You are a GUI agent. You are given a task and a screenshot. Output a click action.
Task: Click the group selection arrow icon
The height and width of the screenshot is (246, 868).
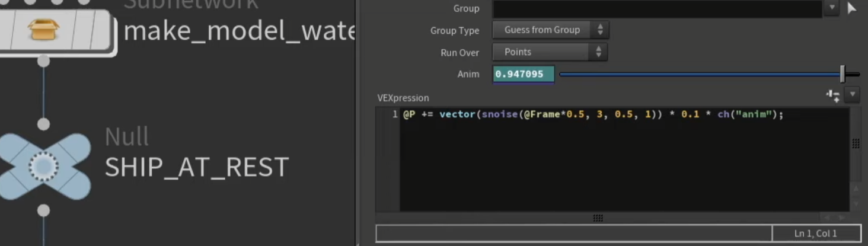(x=852, y=8)
